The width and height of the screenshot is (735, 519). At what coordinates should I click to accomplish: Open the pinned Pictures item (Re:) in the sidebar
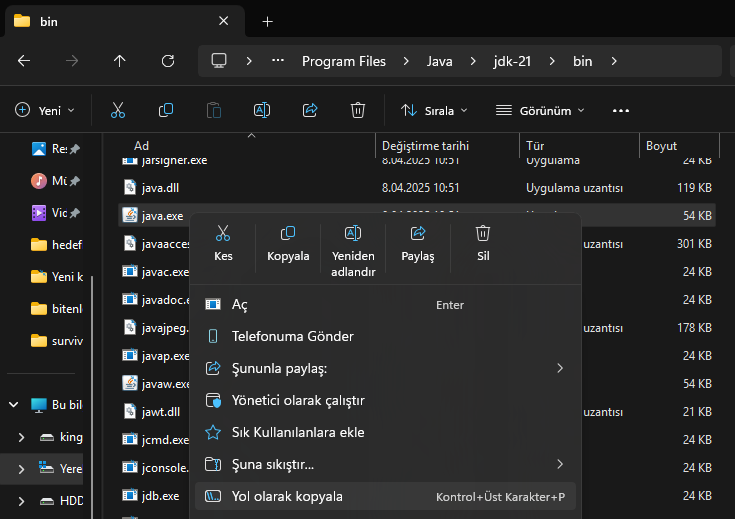tap(55, 149)
